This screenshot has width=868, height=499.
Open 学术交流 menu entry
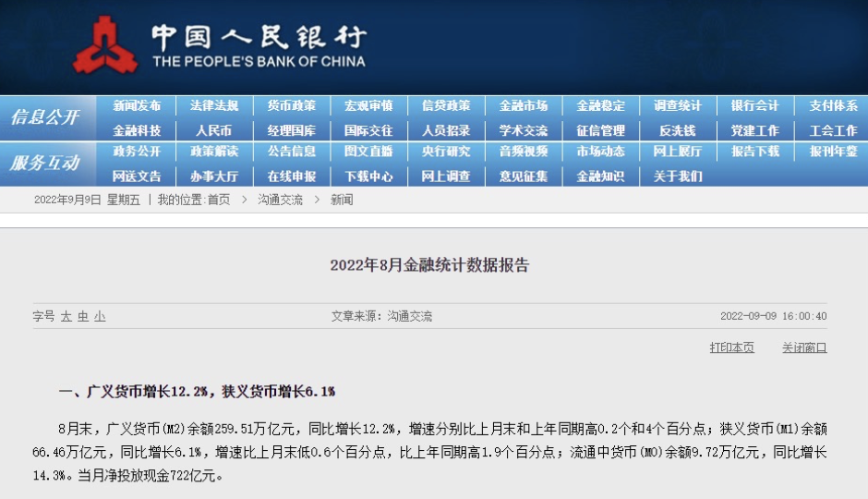pos(524,130)
